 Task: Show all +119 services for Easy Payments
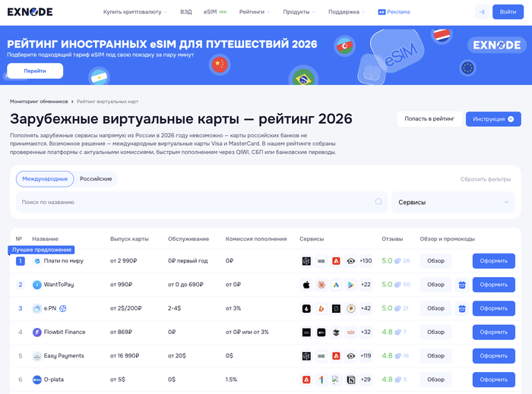366,356
